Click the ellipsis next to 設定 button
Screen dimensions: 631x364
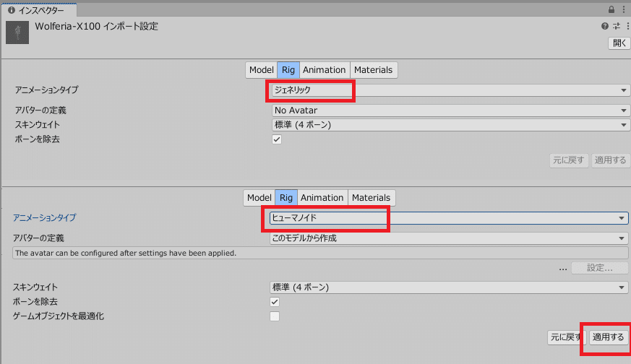click(x=563, y=269)
